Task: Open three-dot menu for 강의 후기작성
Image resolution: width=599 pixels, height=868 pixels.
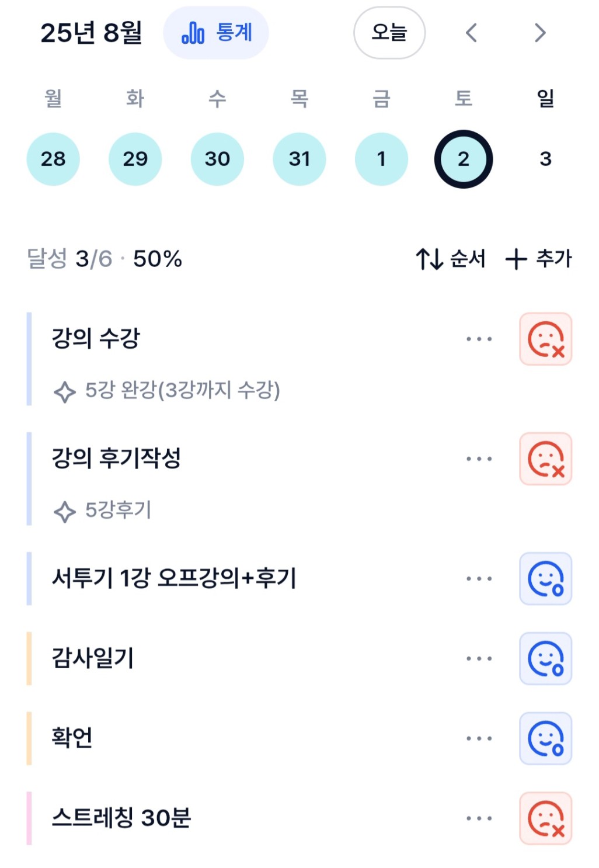Action: point(479,459)
